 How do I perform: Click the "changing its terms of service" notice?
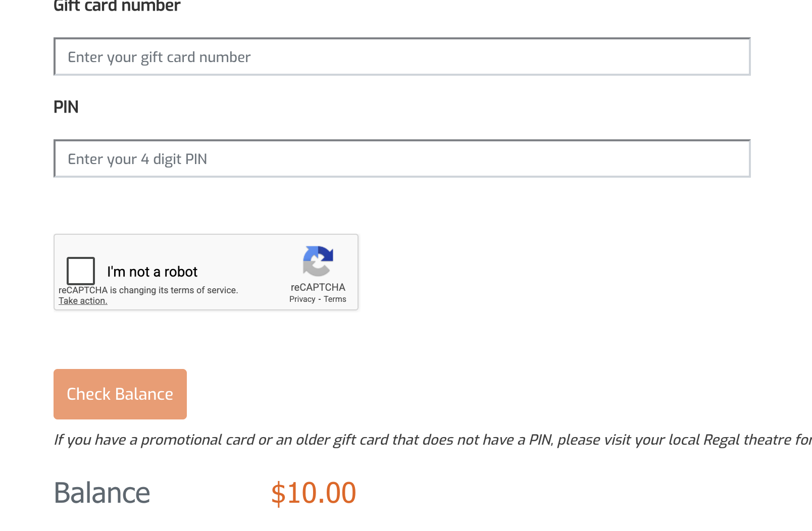click(x=148, y=290)
